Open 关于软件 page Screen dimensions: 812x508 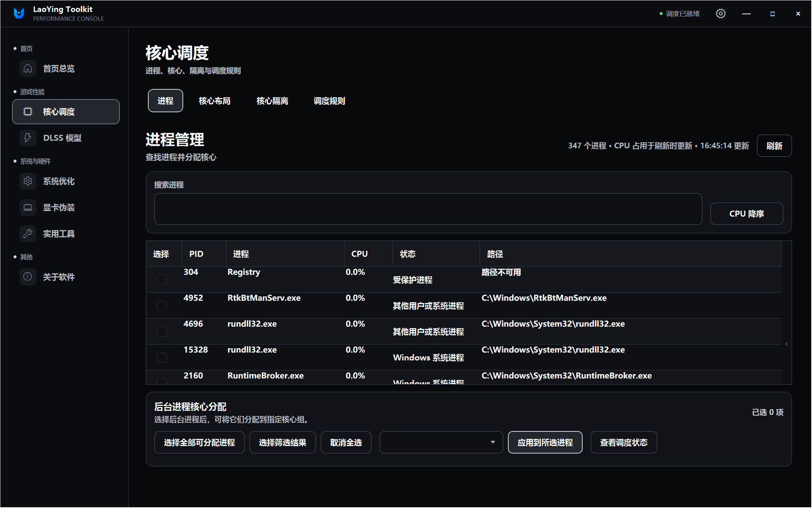pyautogui.click(x=66, y=277)
